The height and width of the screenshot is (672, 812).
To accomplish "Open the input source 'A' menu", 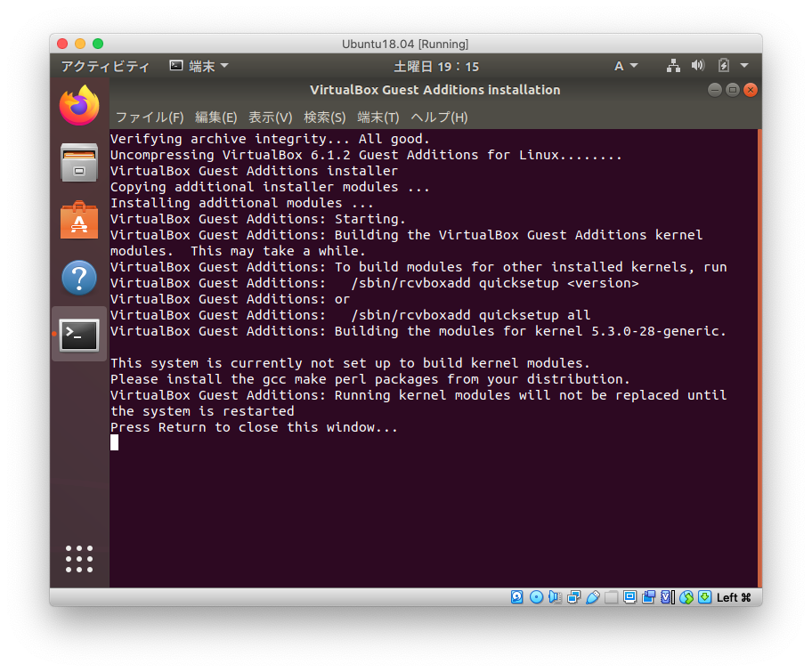I will [626, 66].
